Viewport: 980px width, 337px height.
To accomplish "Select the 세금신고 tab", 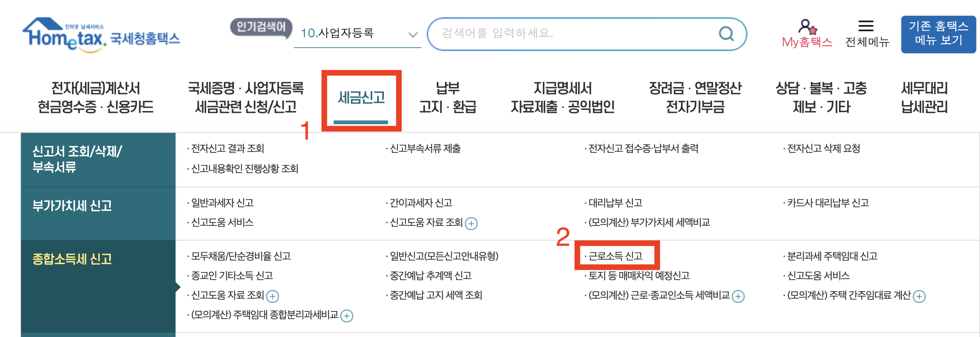I will pyautogui.click(x=361, y=98).
